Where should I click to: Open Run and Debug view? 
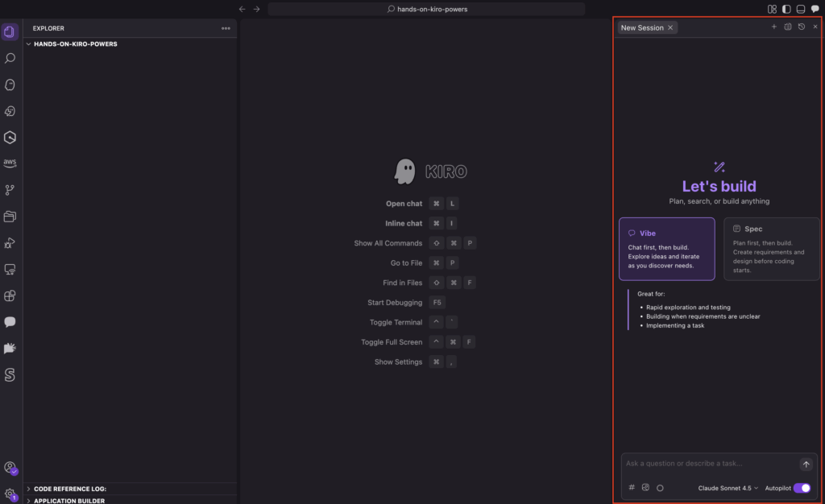click(x=10, y=243)
